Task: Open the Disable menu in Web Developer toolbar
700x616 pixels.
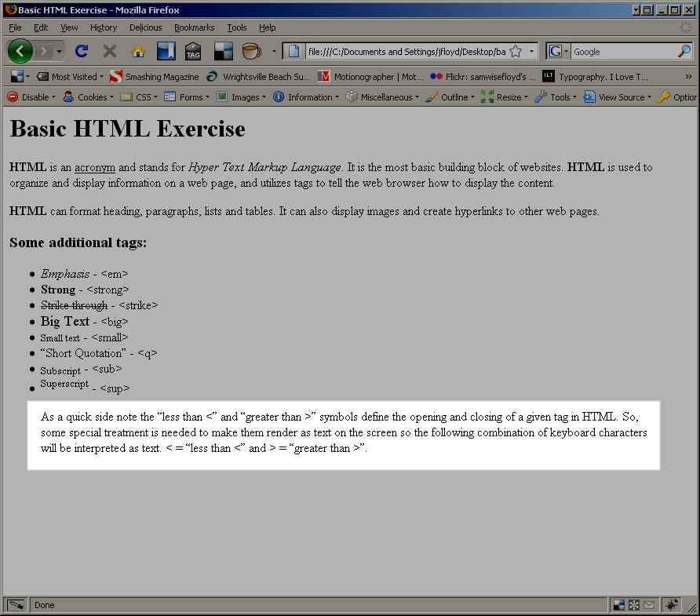Action: tap(31, 97)
